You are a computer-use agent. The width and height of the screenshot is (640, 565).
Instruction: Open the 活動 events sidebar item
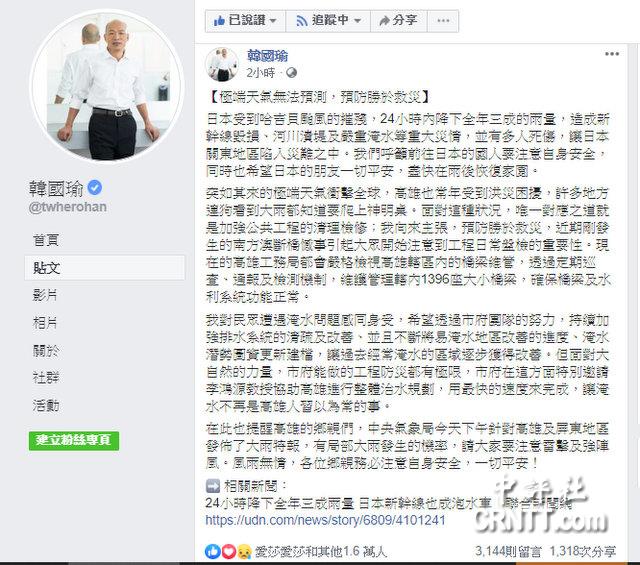(x=46, y=406)
